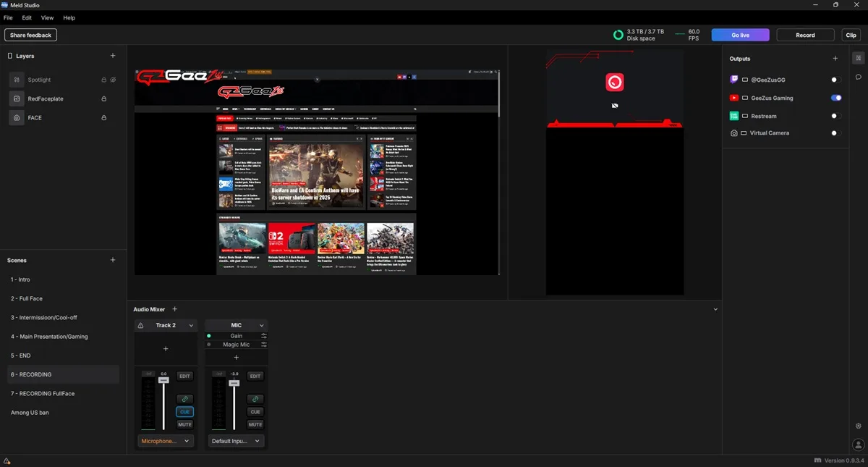Click the Gain effect settings sliders icon

264,336
